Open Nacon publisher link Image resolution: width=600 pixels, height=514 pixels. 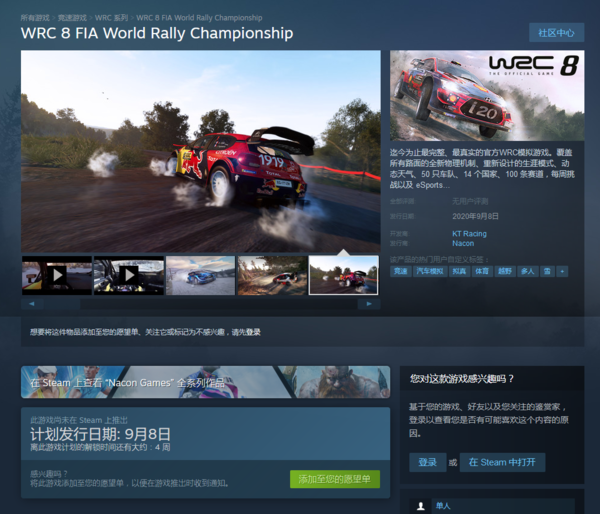[x=463, y=243]
